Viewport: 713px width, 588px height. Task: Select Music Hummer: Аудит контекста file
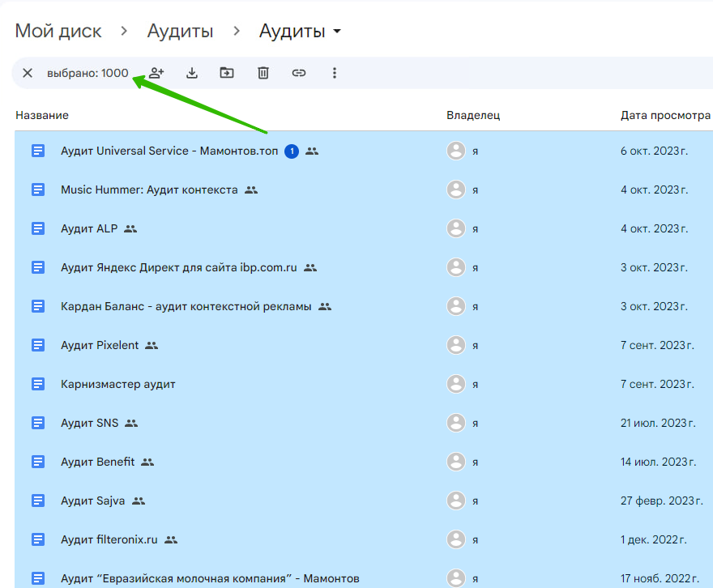point(149,190)
